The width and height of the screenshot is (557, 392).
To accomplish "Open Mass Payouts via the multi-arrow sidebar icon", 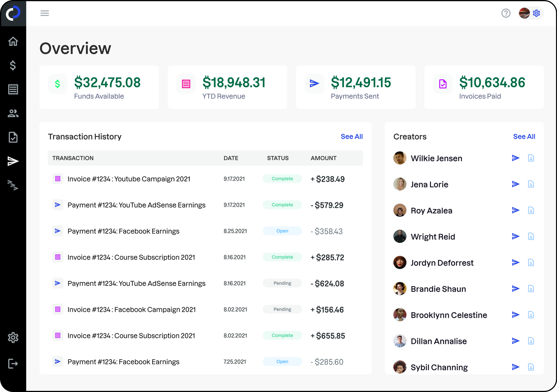I will [13, 186].
